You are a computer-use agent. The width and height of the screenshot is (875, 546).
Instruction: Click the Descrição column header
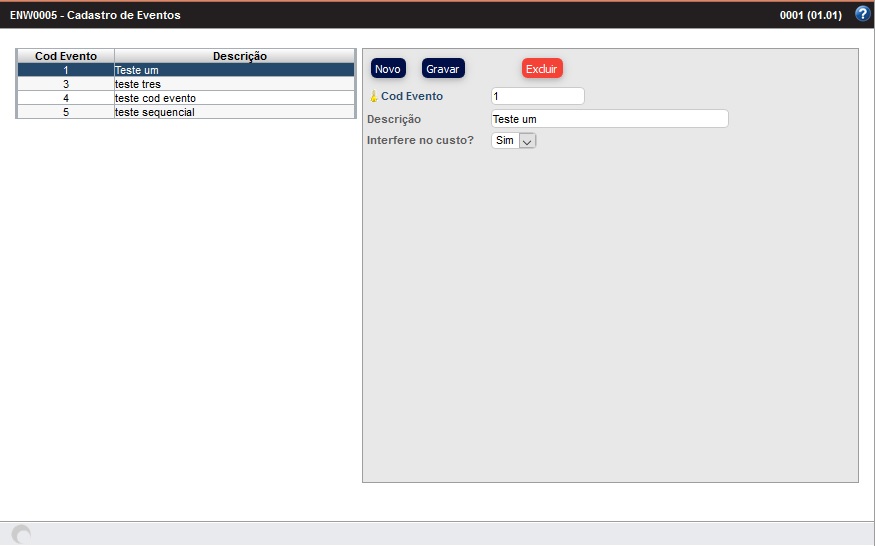[239, 56]
